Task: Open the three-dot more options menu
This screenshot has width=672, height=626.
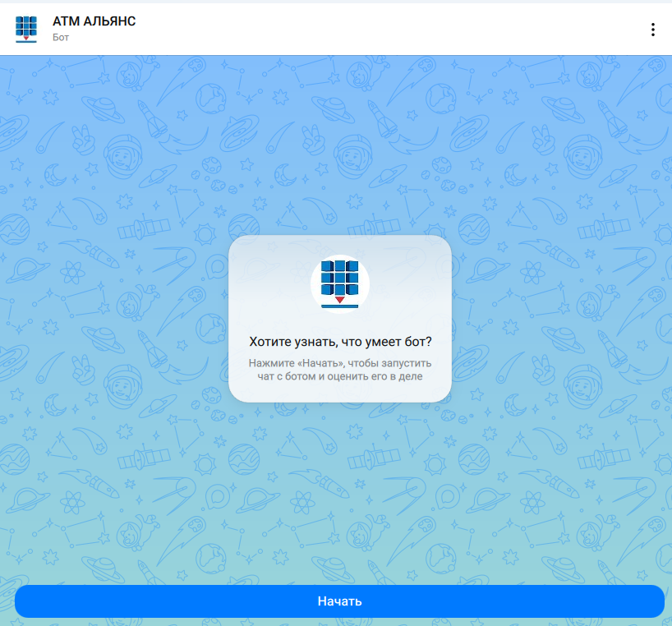Action: [x=653, y=30]
